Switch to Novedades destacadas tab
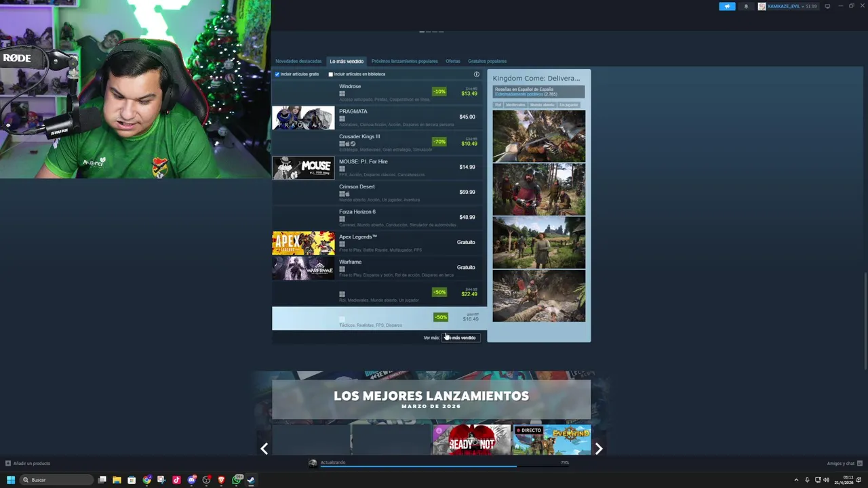 point(298,61)
